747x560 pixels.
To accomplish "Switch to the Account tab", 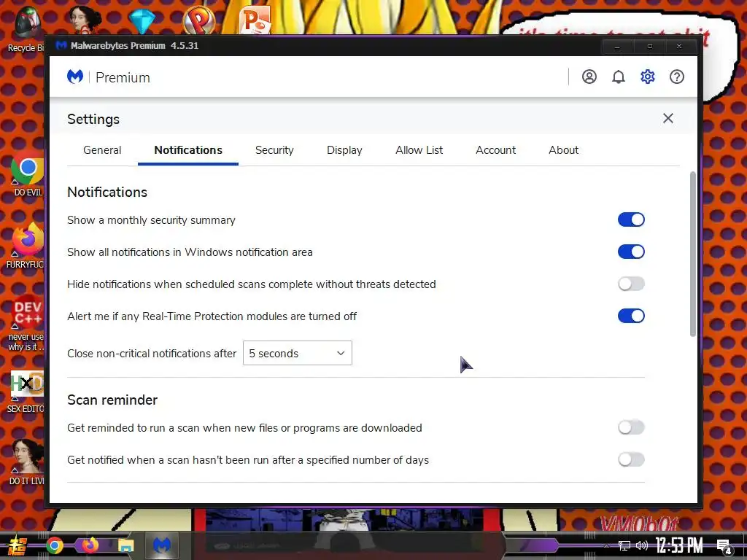I will pyautogui.click(x=495, y=150).
